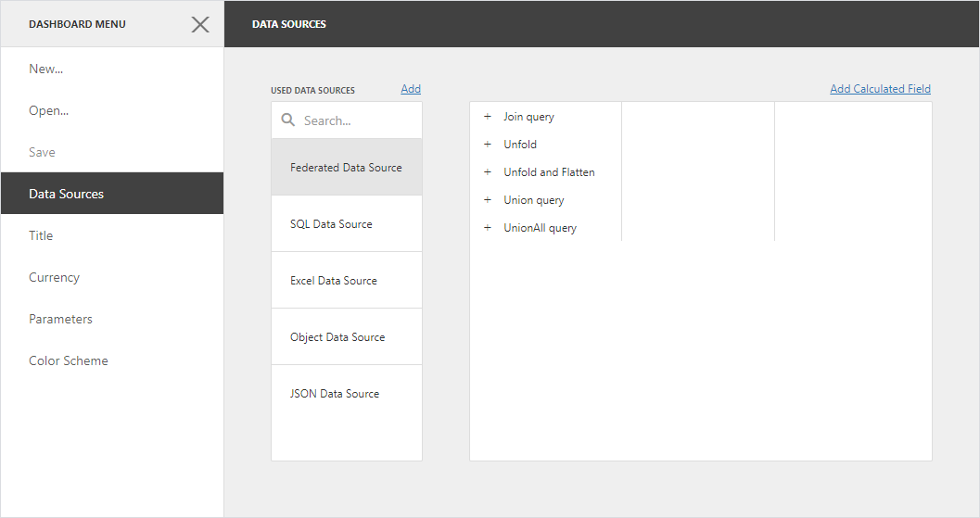Select SQL Data Source
This screenshot has height=518, width=980.
click(347, 223)
